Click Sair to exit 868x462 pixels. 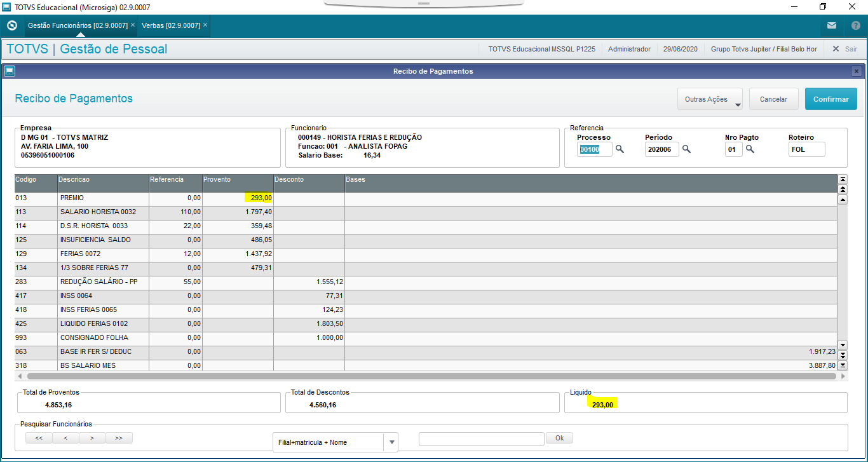[844, 49]
